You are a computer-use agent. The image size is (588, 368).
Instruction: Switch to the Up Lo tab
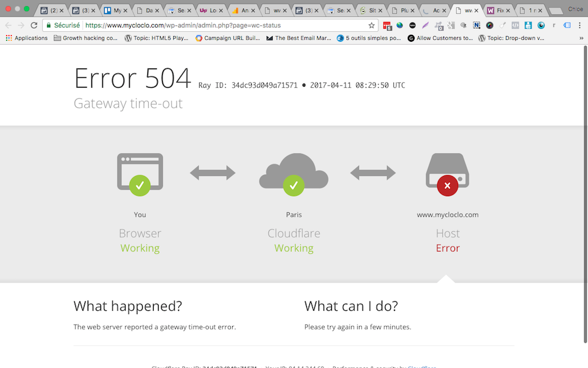(x=210, y=10)
